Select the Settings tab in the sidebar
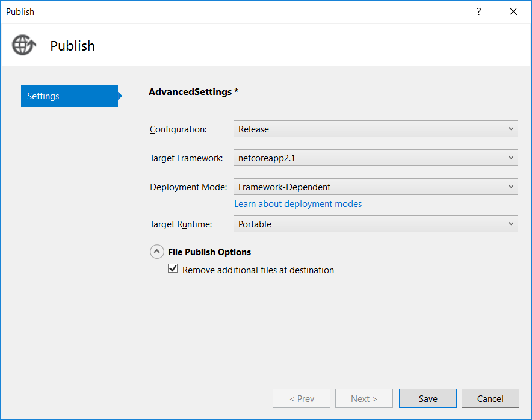The image size is (532, 420). tap(69, 96)
